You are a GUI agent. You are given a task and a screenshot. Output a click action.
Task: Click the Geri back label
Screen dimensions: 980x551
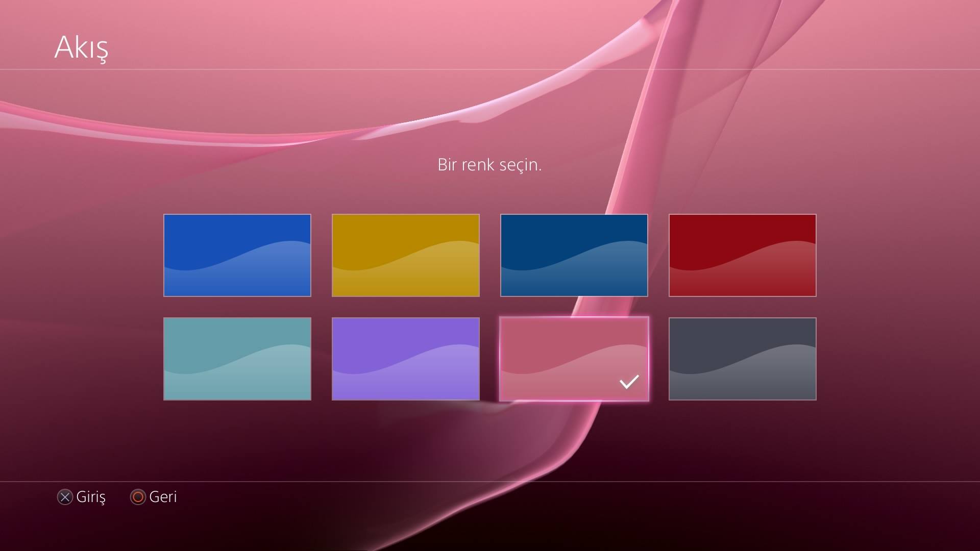[x=162, y=497]
